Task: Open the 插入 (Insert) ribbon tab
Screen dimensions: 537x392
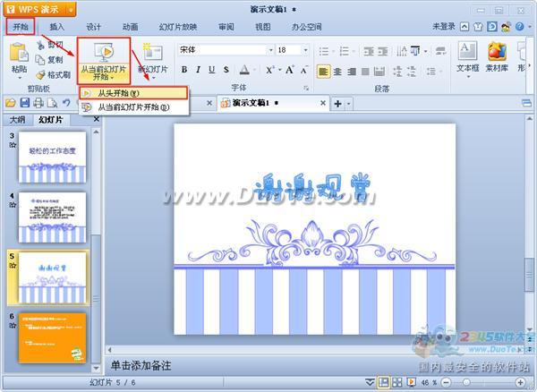Action: click(56, 27)
